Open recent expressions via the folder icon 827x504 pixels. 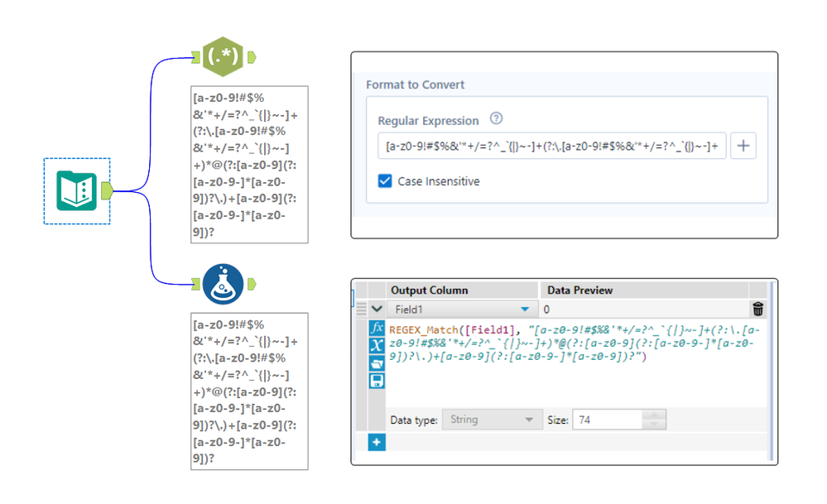pos(377,363)
